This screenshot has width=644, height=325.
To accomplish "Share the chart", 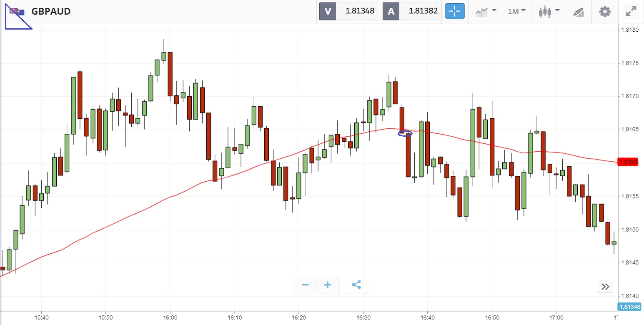I will pos(356,285).
